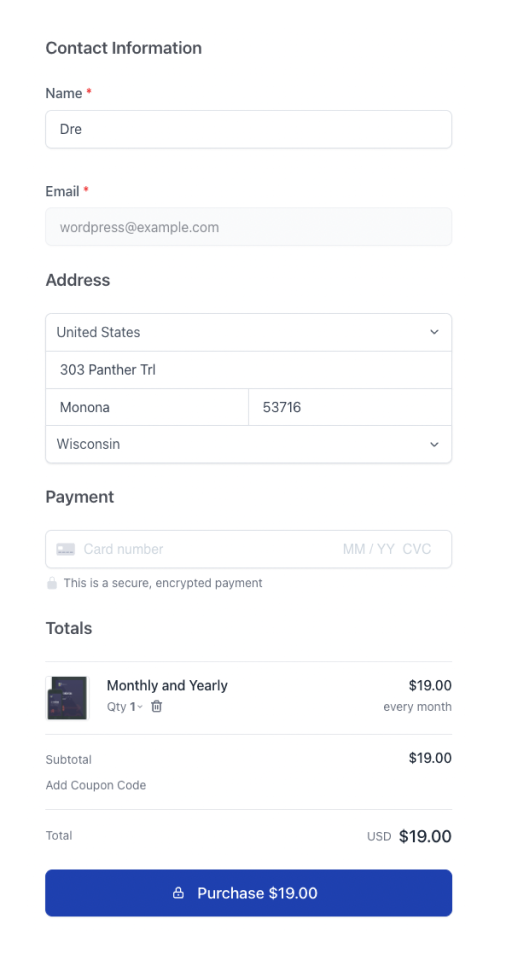The image size is (512, 957).
Task: Click the country dropdown chevron arrow
Action: 434,333
